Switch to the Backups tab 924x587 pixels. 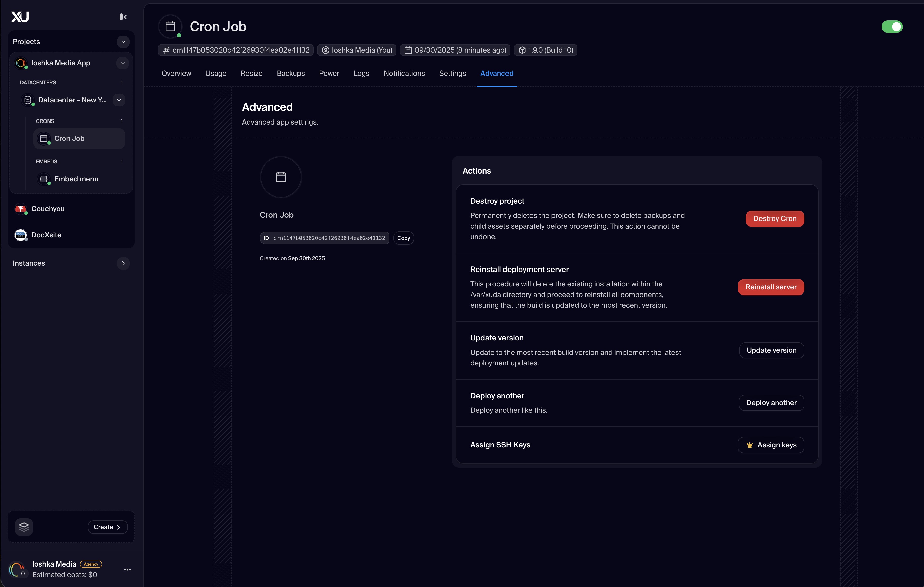290,73
